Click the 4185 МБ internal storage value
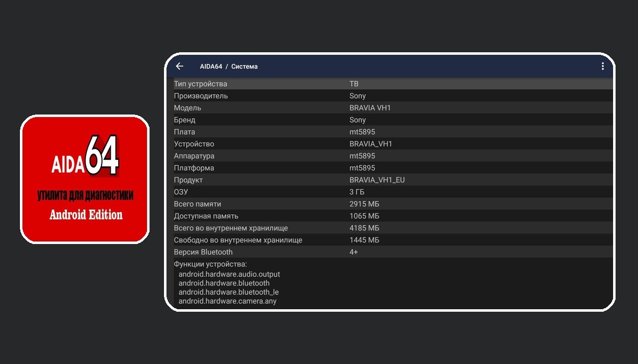638x364 pixels. 364,228
